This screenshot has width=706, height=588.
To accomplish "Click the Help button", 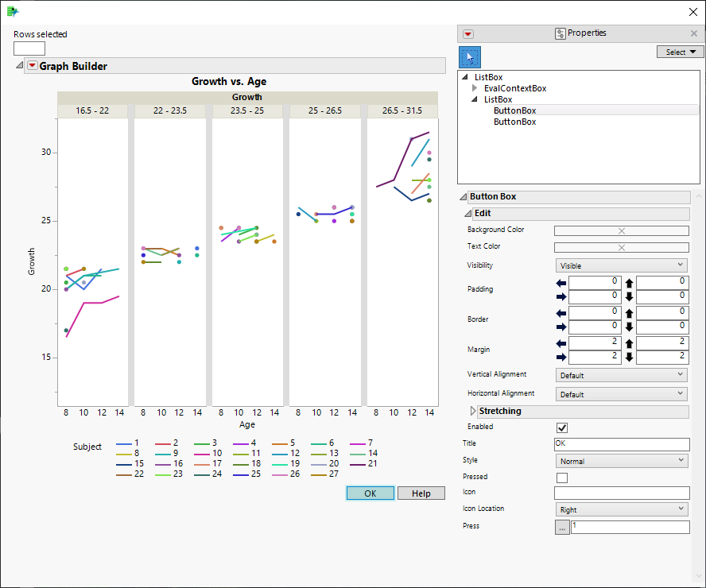I will [421, 493].
